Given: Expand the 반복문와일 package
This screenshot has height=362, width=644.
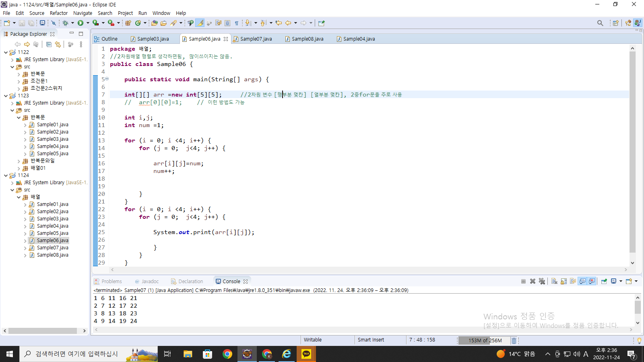Looking at the screenshot, I should click(x=19, y=161).
